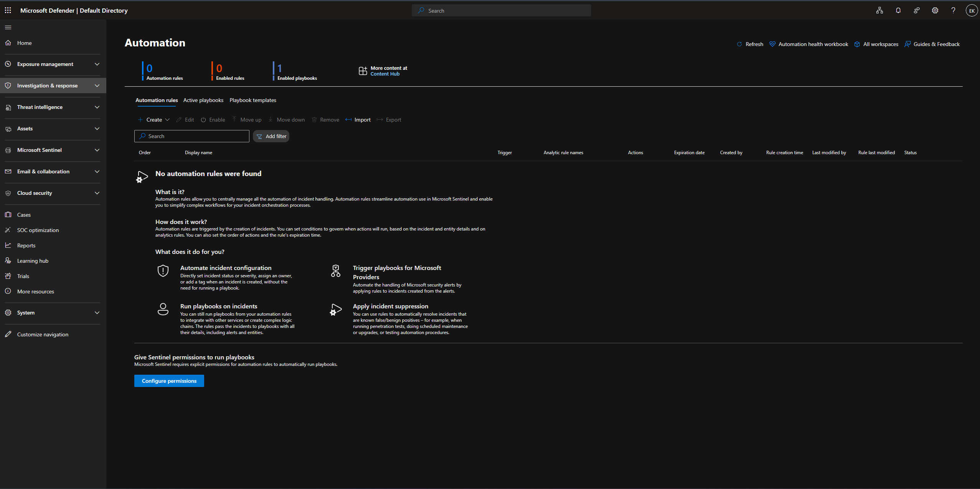This screenshot has width=980, height=489.
Task: Click the Refresh icon
Action: coord(739,44)
